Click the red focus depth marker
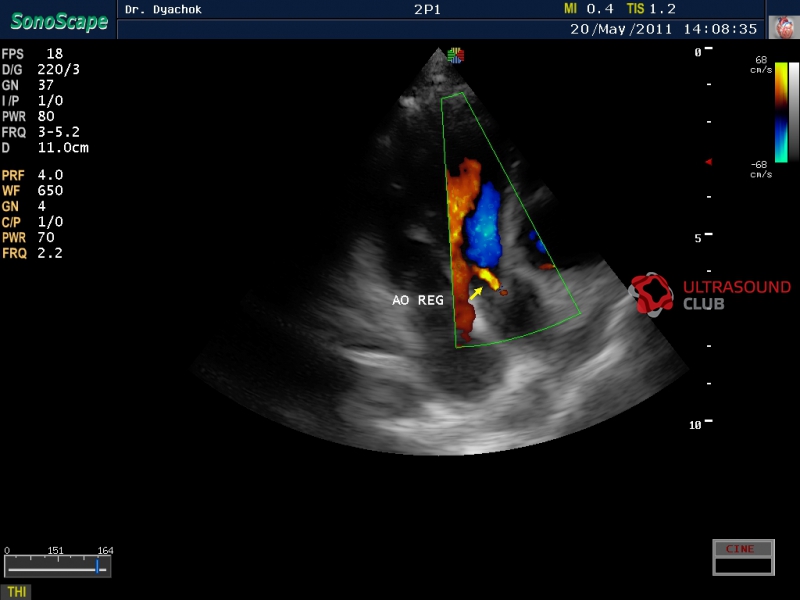The width and height of the screenshot is (800, 600). [x=708, y=162]
